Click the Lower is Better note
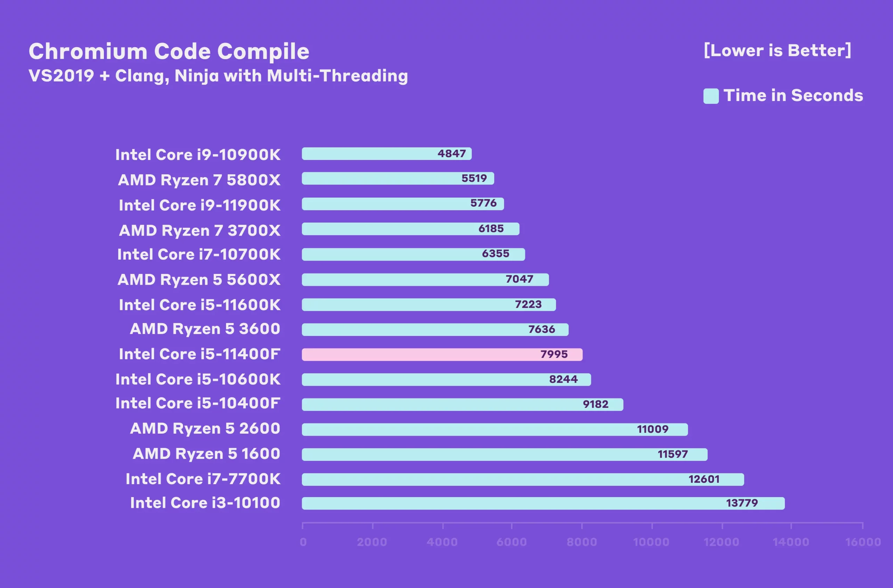This screenshot has height=588, width=893. point(777,51)
